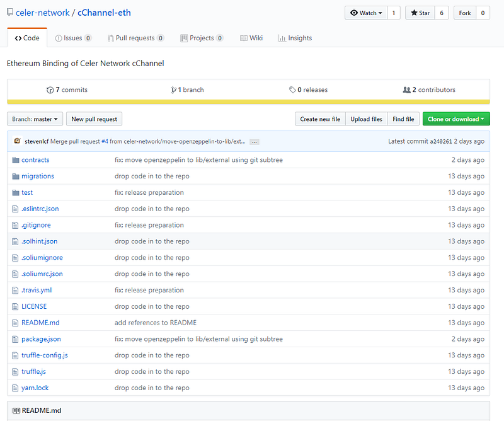The height and width of the screenshot is (421, 504).
Task: Click the Upload files button
Action: coord(367,119)
